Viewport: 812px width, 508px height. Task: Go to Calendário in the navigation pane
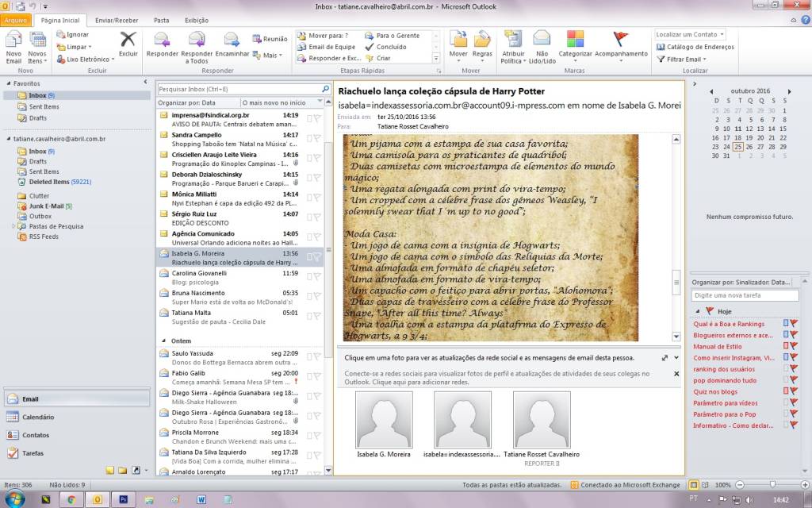38,417
